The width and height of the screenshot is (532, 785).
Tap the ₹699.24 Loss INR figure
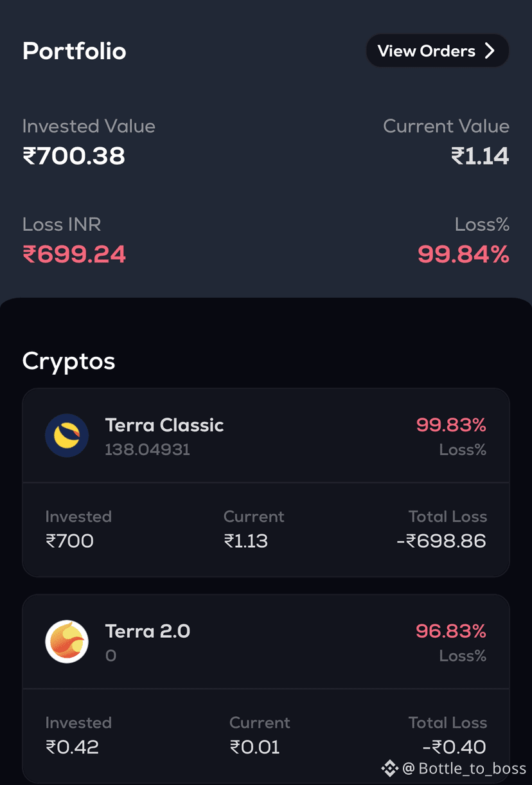click(75, 254)
